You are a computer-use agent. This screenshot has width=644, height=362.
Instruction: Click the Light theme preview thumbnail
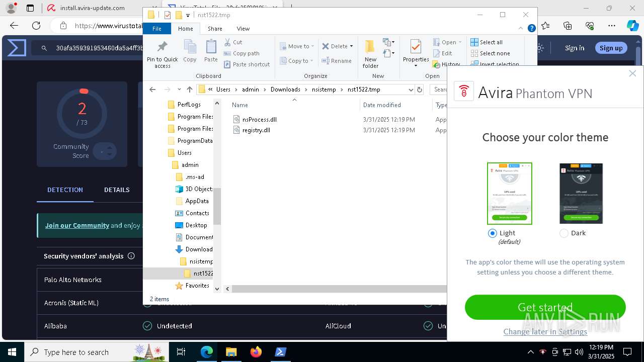click(510, 194)
